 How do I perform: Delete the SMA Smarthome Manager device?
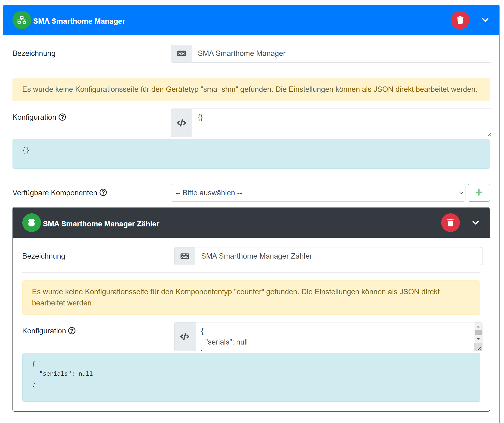[460, 20]
